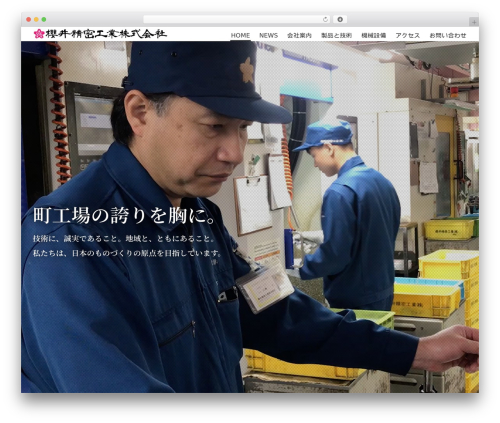Viewport: 500px width, 423px height.
Task: Click the headline 町工場の誇りを胸に。
Action: coord(125,216)
